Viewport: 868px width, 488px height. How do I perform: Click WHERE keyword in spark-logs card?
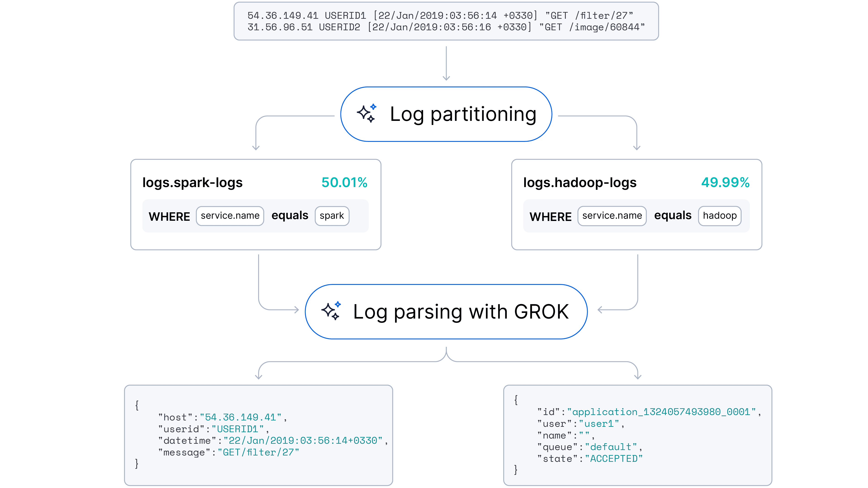click(x=169, y=217)
